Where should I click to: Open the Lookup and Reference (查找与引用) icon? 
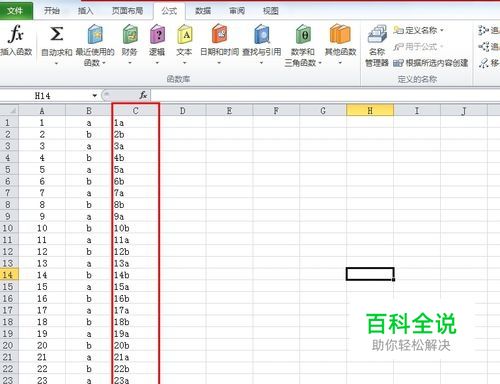[x=262, y=34]
